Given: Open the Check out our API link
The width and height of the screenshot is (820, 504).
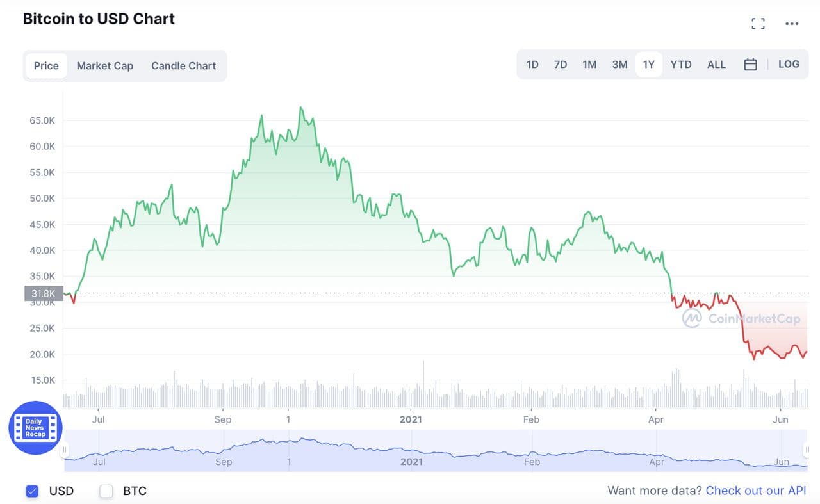Looking at the screenshot, I should tap(755, 491).
